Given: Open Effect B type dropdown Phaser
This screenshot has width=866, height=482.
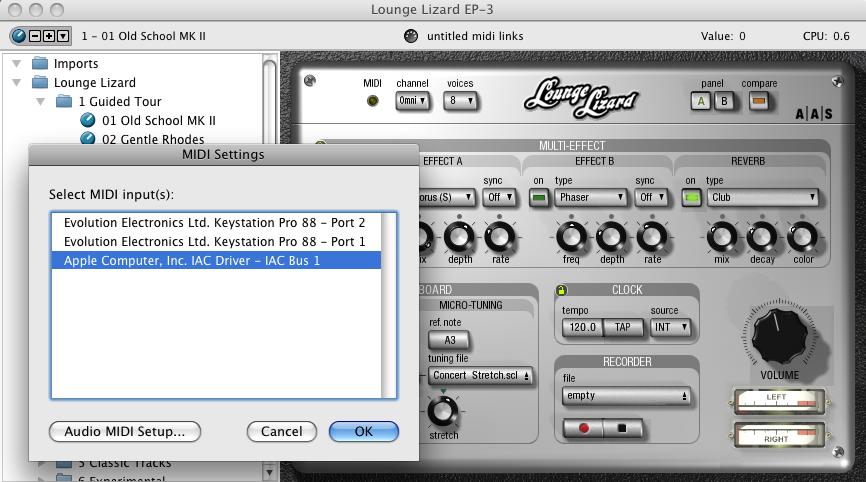Looking at the screenshot, I should point(590,197).
